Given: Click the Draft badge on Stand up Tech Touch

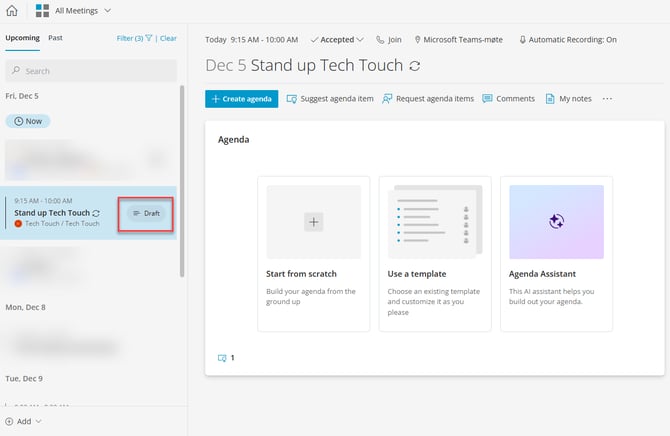Looking at the screenshot, I should click(147, 213).
